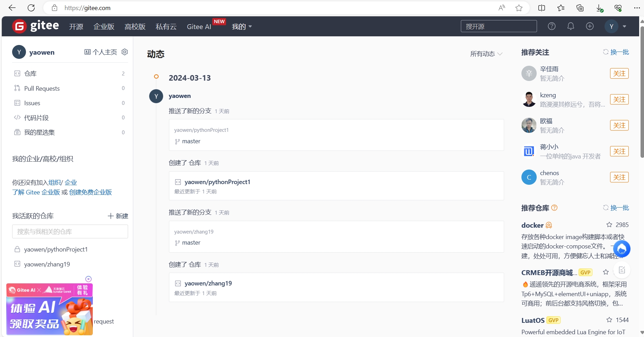
Task: Click 新建 to create a repository
Action: (x=118, y=216)
